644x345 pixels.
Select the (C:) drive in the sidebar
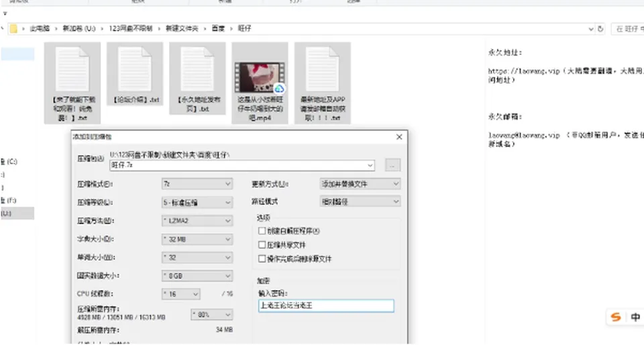coord(9,161)
